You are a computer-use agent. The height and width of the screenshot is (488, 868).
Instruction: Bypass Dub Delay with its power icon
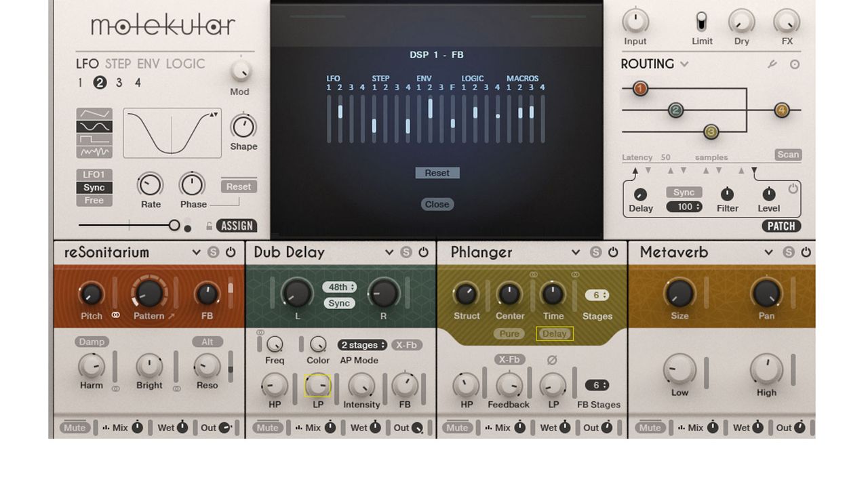pyautogui.click(x=423, y=252)
